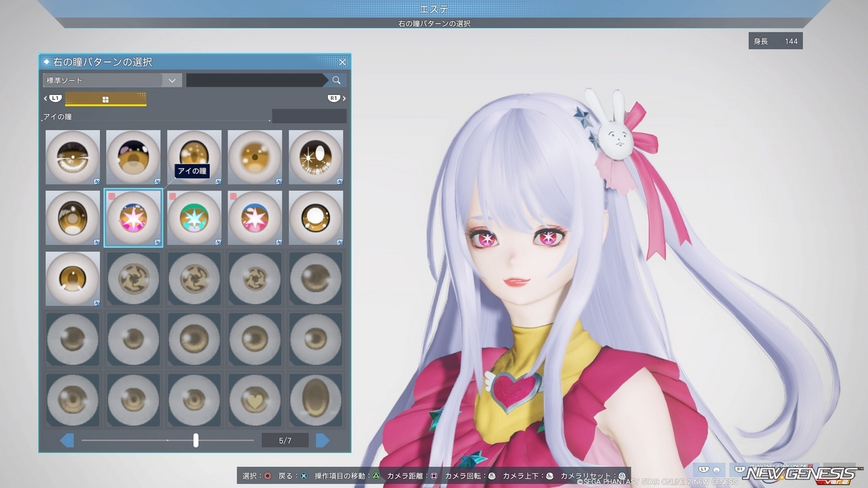Click the 選択 circle button hint
This screenshot has width=868, height=488.
click(x=258, y=476)
